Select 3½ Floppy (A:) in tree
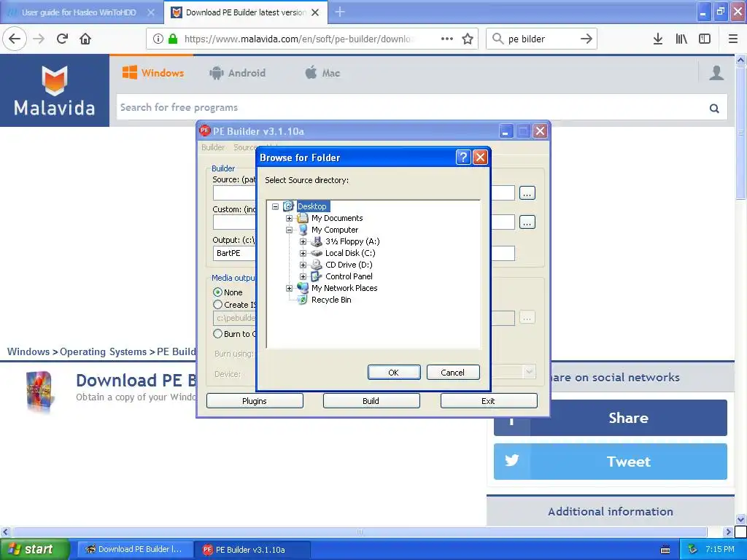Viewport: 747px width, 560px height. tap(352, 241)
